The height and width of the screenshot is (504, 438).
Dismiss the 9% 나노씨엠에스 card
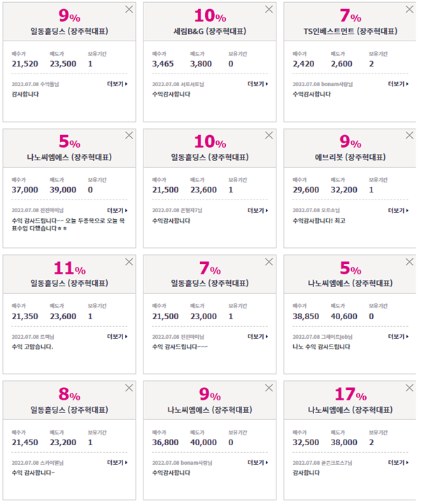pyautogui.click(x=269, y=388)
